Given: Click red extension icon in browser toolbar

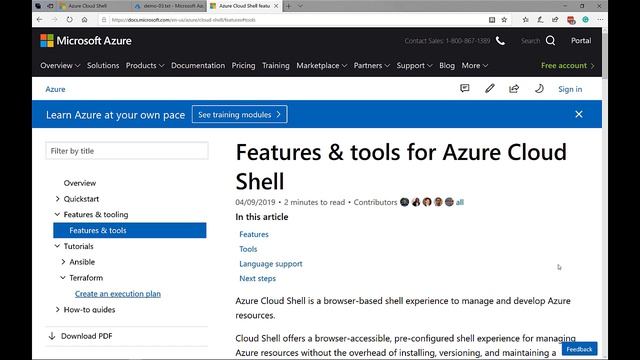Looking at the screenshot, I should [x=571, y=20].
